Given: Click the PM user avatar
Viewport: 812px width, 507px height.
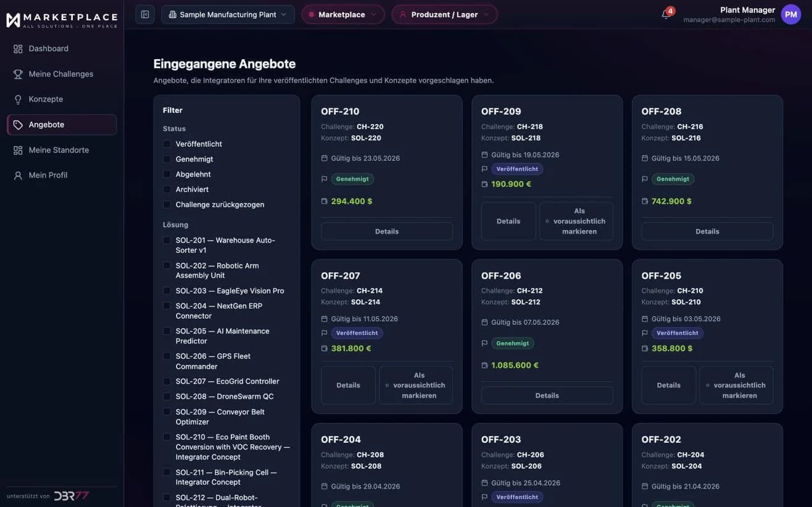Looking at the screenshot, I should (x=791, y=14).
